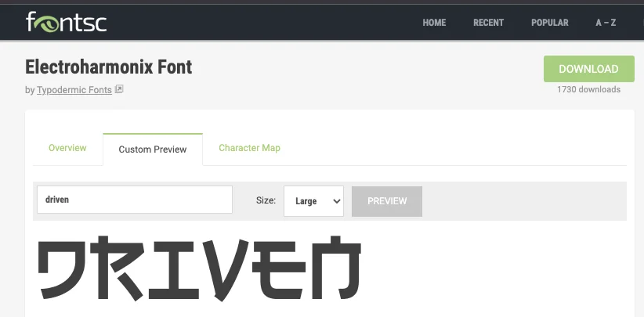The image size is (644, 317).
Task: Open the POPULAR fonts page
Action: coord(550,23)
